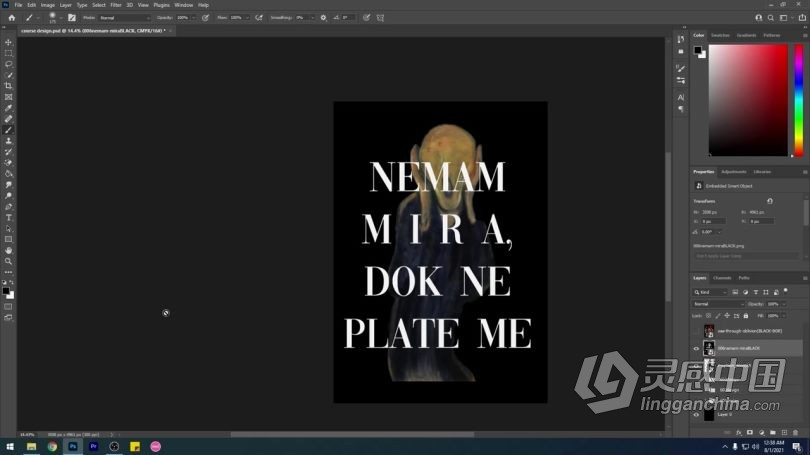Viewport: 810px width, 455px height.
Task: Select the Zoom tool
Action: pyautogui.click(x=8, y=261)
